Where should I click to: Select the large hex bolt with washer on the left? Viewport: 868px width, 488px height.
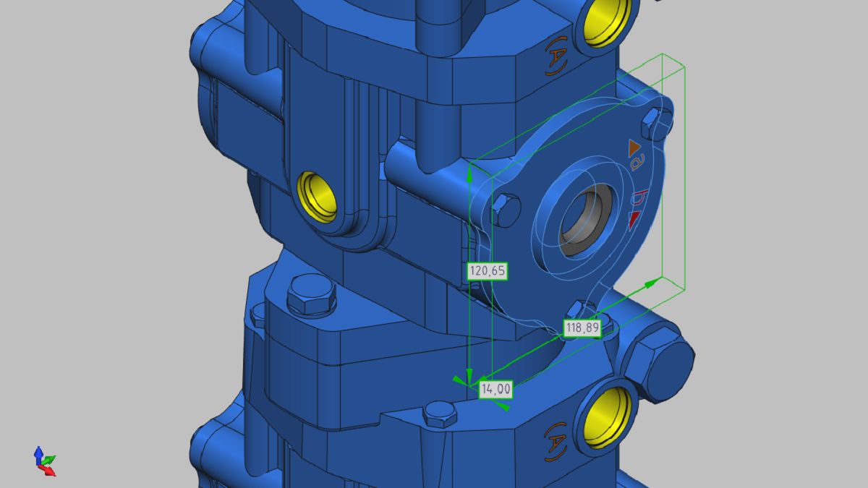point(310,294)
